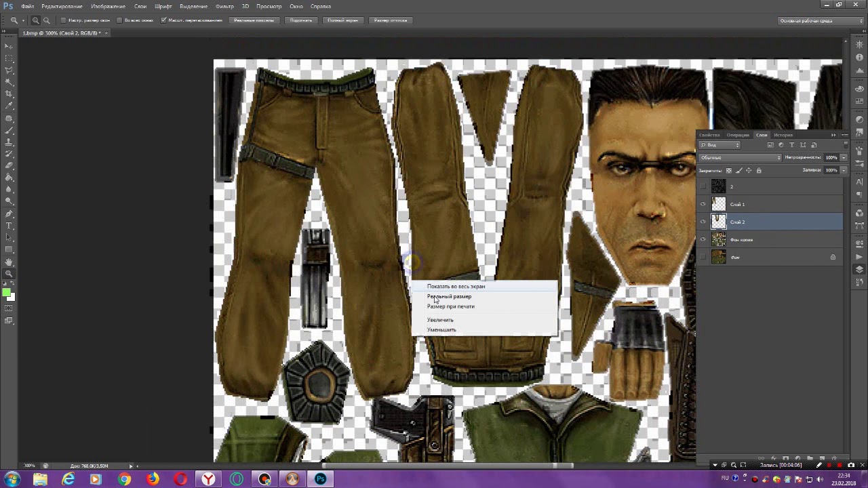
Task: Collapse the layers panel group
Action: [x=833, y=135]
